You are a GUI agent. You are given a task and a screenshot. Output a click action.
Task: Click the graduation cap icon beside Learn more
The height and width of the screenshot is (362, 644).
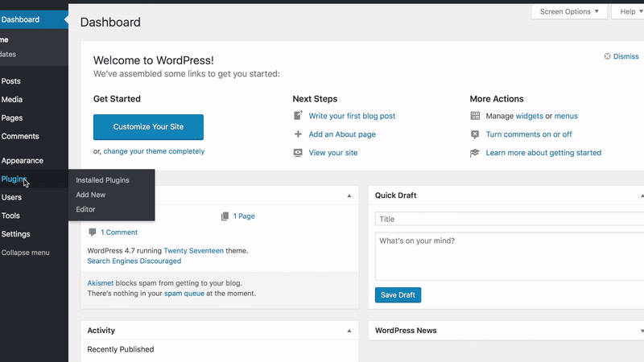pos(475,153)
